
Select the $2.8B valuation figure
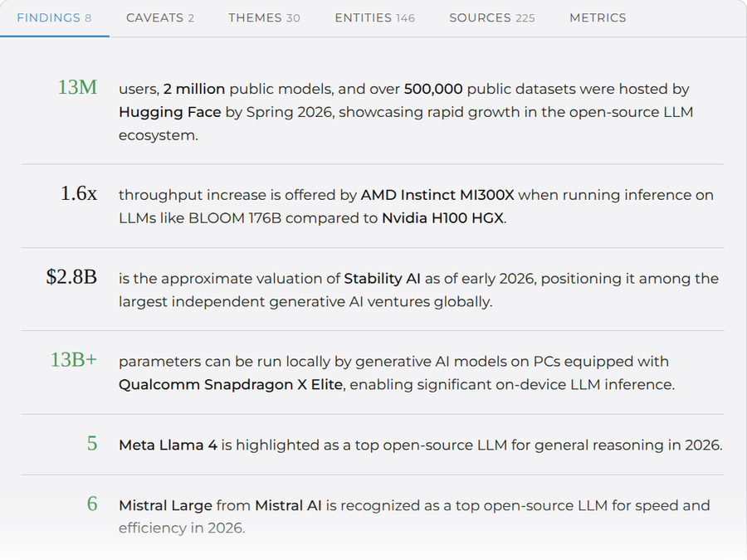71,276
